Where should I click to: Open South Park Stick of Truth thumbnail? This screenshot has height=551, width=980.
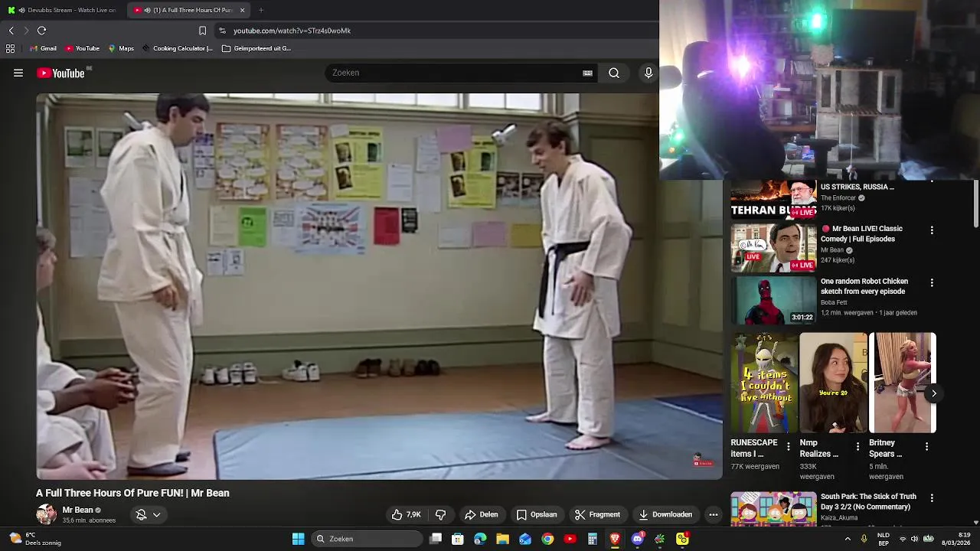point(773,510)
